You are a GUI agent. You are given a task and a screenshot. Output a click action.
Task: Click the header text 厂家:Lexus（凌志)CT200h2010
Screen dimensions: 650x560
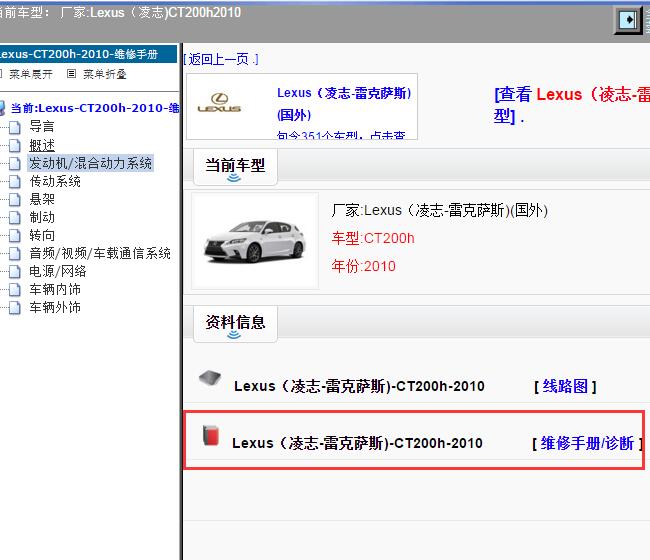(150, 13)
